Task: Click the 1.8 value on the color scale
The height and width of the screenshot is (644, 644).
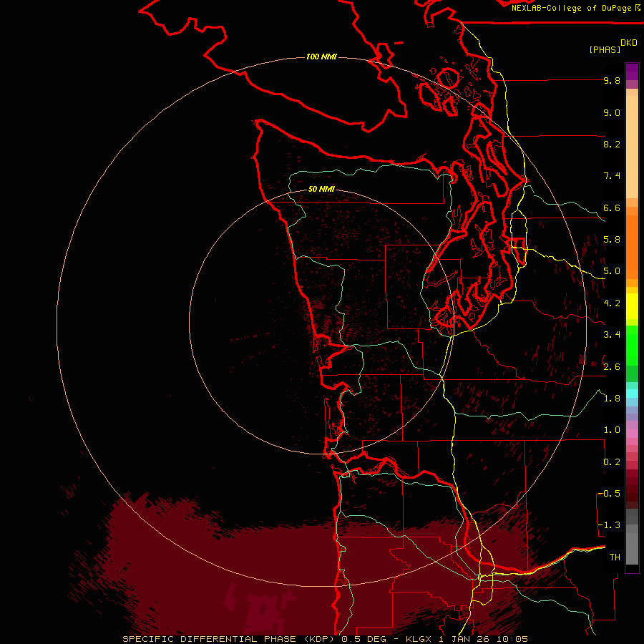Action: point(612,399)
